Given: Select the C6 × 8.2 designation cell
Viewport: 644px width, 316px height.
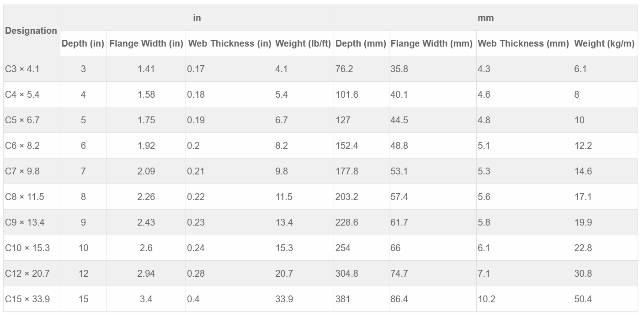Looking at the screenshot, I should click(32, 146).
